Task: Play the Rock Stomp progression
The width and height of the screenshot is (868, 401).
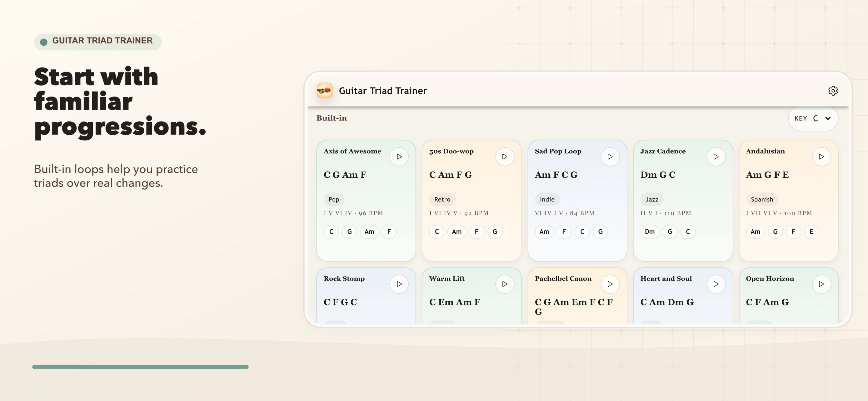Action: (399, 284)
